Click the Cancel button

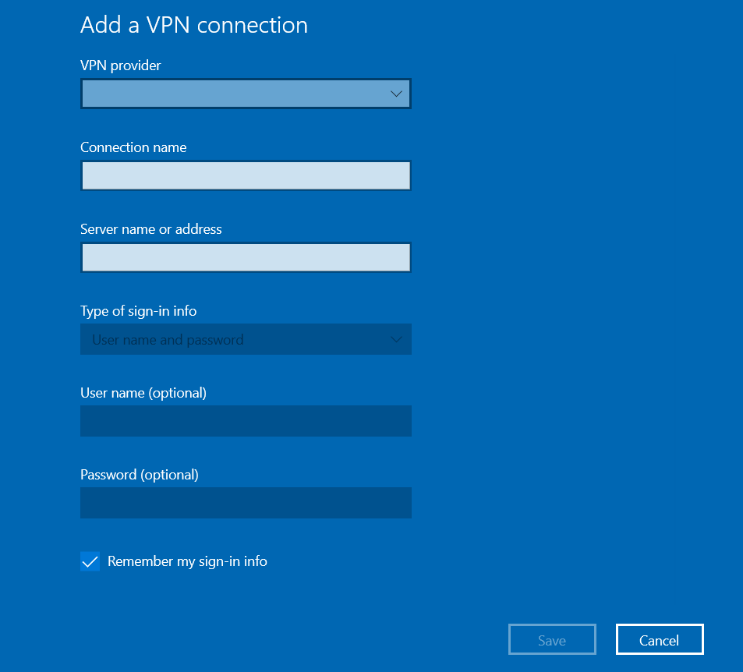660,640
